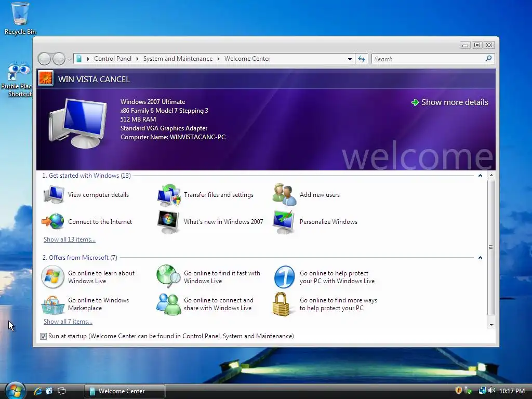Select the Personalize Windows icon
The image size is (532, 399).
click(284, 222)
